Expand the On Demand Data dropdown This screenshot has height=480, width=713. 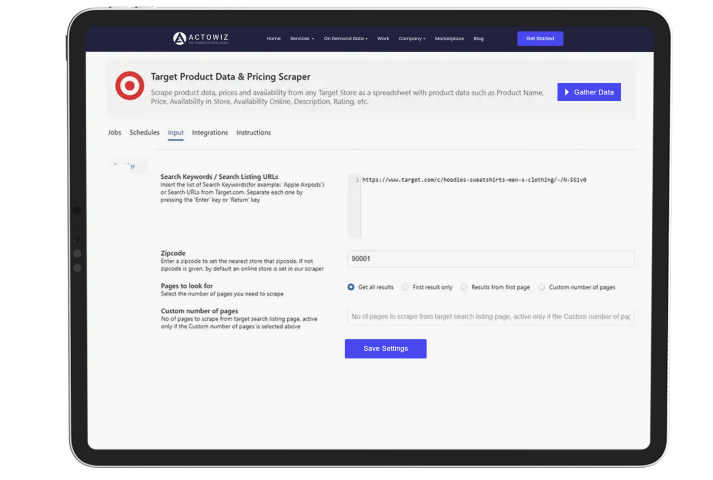click(x=346, y=39)
